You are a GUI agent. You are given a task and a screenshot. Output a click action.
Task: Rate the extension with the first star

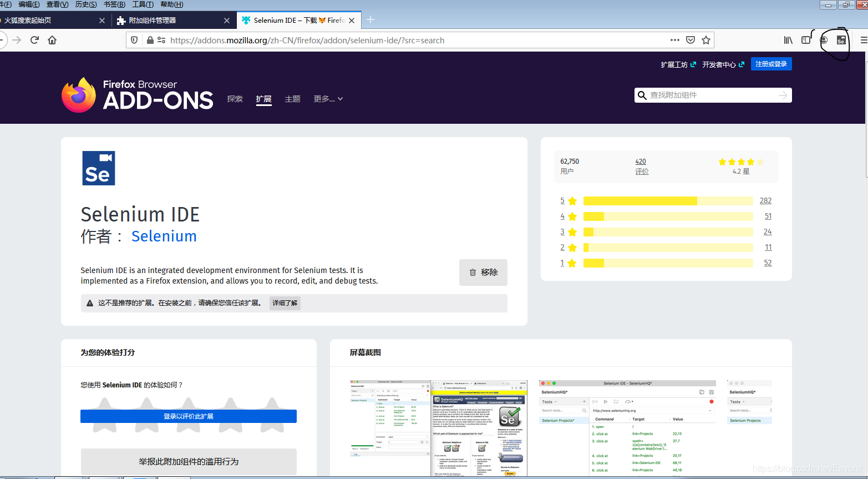click(105, 415)
